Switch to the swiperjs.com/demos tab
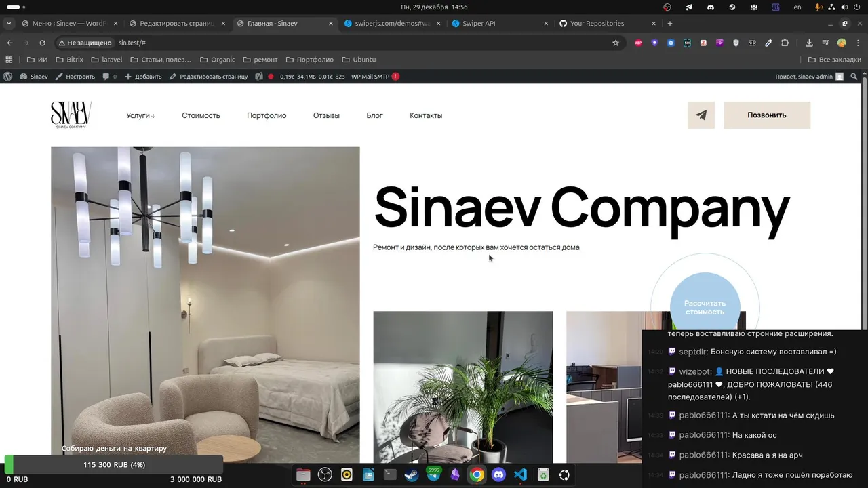The height and width of the screenshot is (488, 868). pyautogui.click(x=393, y=23)
